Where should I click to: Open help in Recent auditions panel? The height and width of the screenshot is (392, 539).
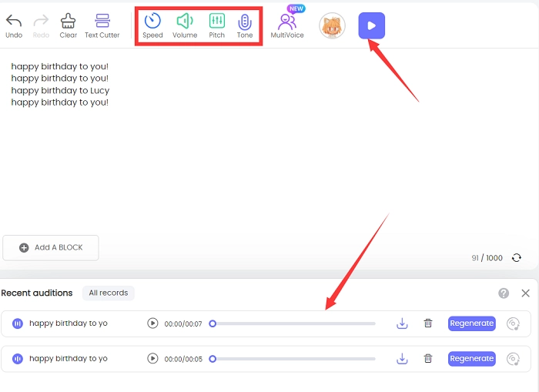coord(504,293)
